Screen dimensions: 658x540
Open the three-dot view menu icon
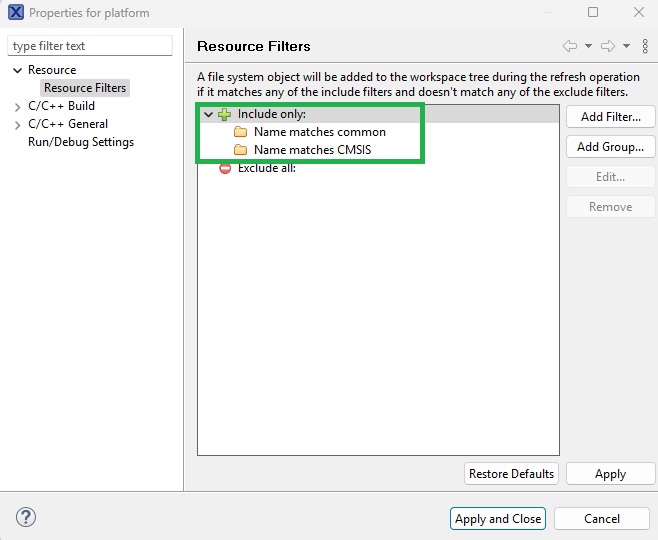pos(643,46)
